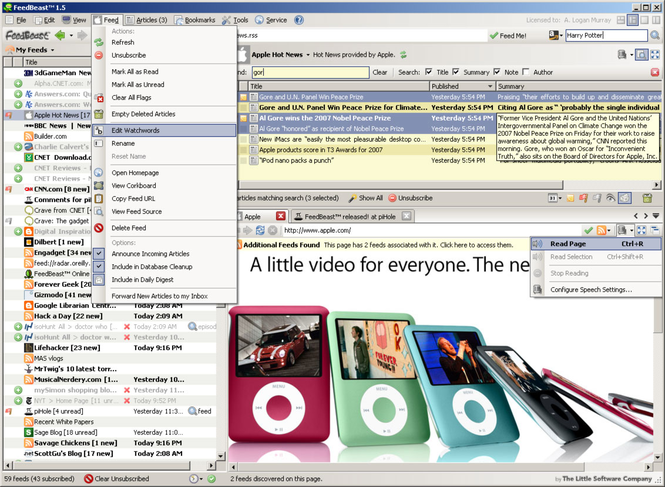Click the red flag icon in article toolbar
Screen dimensions: 665x487
tap(583, 198)
